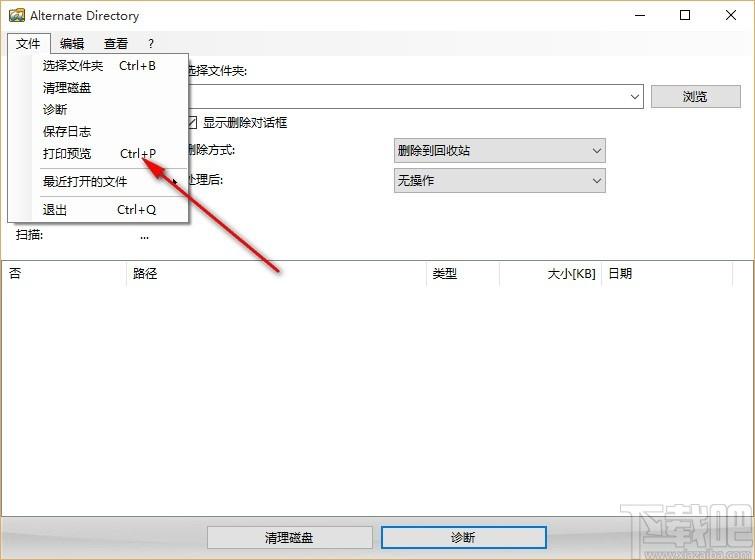Viewport: 755px width, 560px height.
Task: Select 保存日志 menu entry
Action: tap(99, 131)
